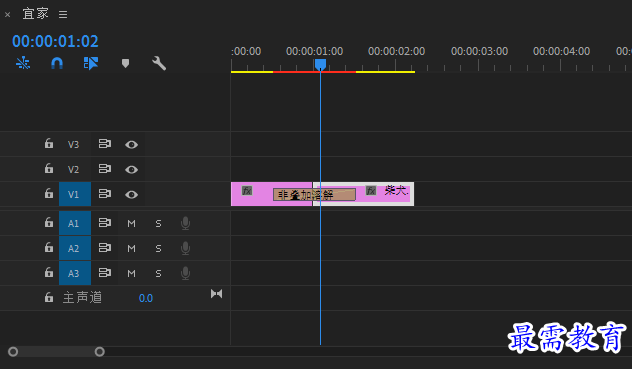
Task: Toggle lock on track V1
Action: pos(49,194)
